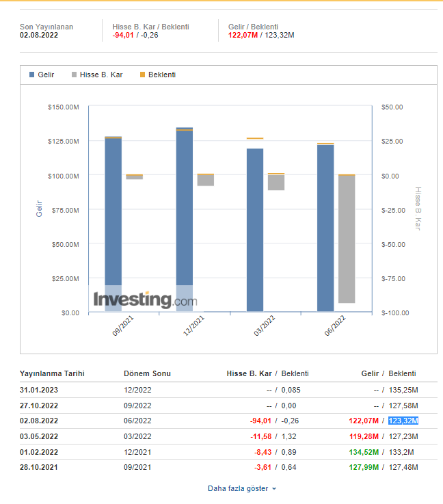Toggle the Hisse B. Kar legend entry
443x504 pixels.
tap(96, 75)
